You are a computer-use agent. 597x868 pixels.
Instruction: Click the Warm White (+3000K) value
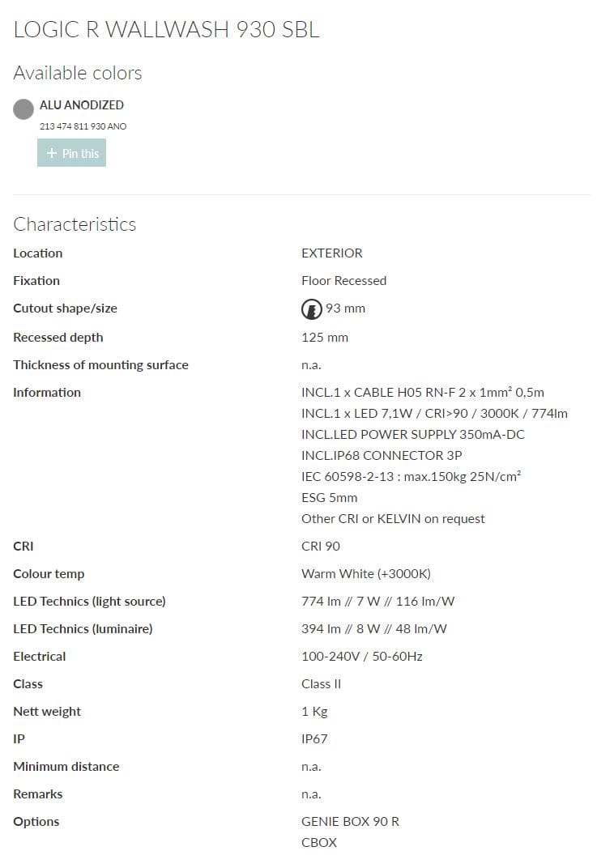[x=365, y=573]
